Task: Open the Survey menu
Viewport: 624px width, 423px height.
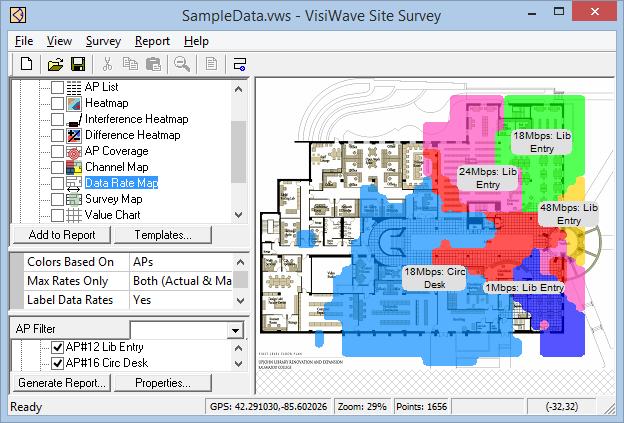Action: [x=103, y=41]
